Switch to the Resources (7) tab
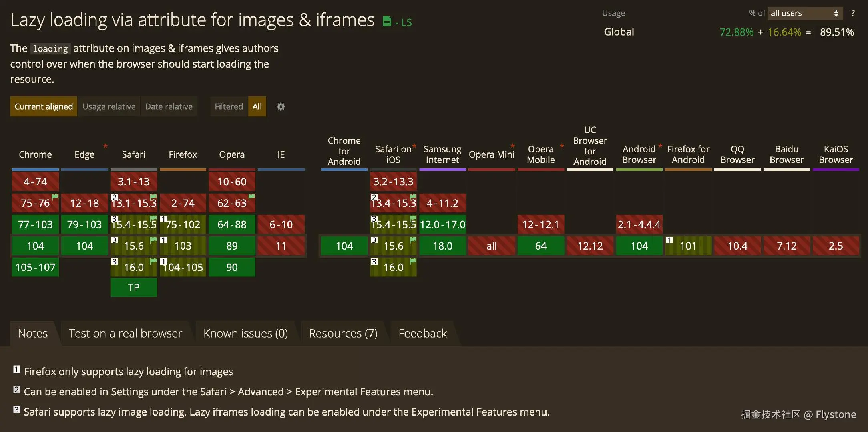 [x=343, y=333]
